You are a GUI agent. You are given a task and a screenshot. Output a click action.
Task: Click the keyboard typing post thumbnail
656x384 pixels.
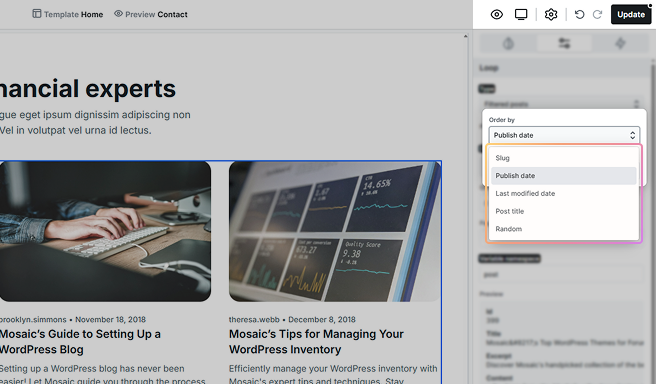[105, 231]
